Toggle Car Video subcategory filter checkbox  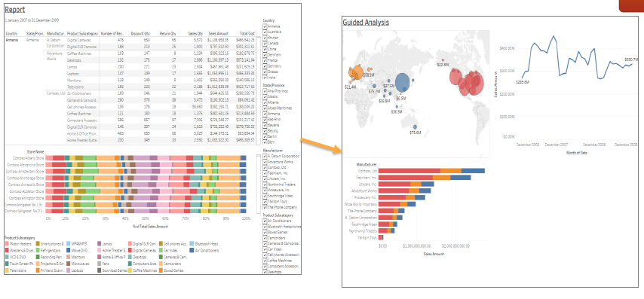(x=265, y=249)
